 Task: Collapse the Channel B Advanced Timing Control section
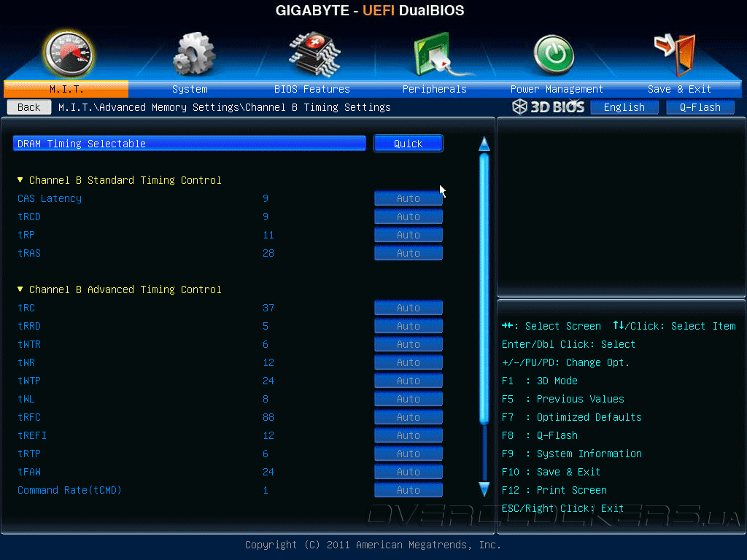pyautogui.click(x=20, y=289)
